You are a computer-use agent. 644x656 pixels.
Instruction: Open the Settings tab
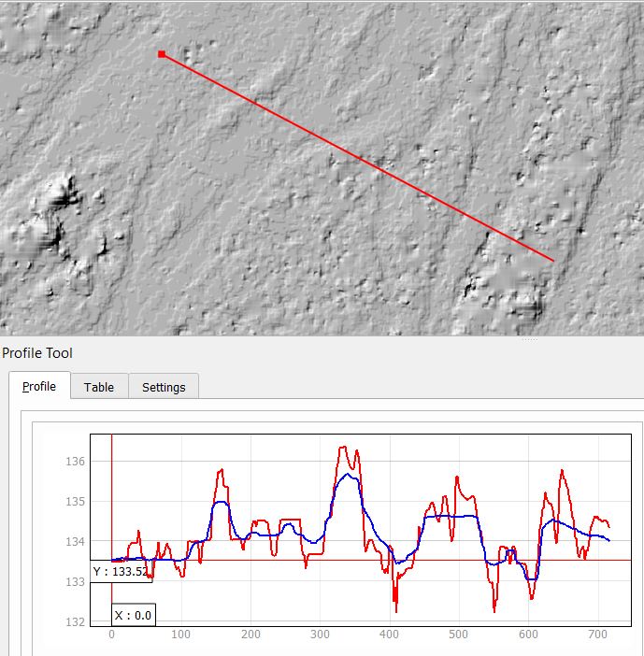[x=164, y=387]
